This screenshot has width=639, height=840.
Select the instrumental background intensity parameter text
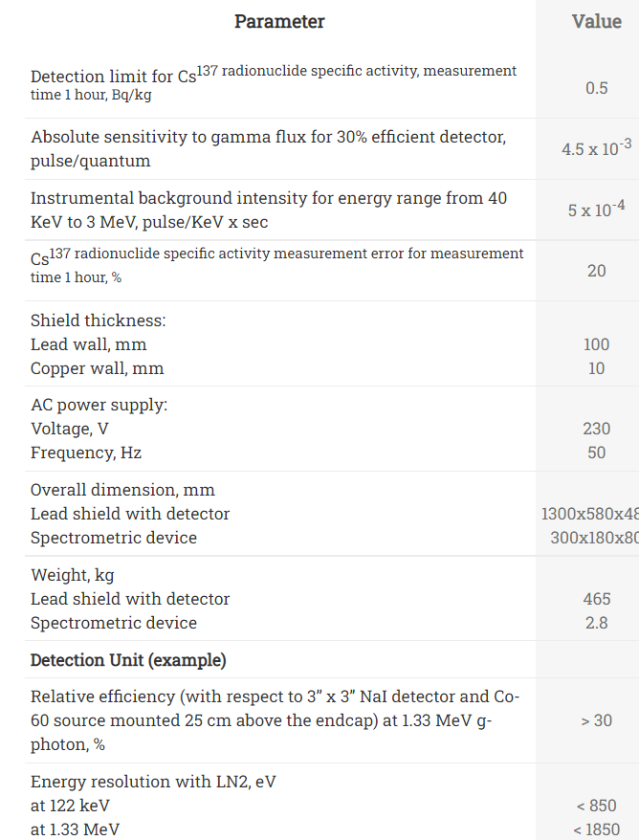pyautogui.click(x=268, y=210)
